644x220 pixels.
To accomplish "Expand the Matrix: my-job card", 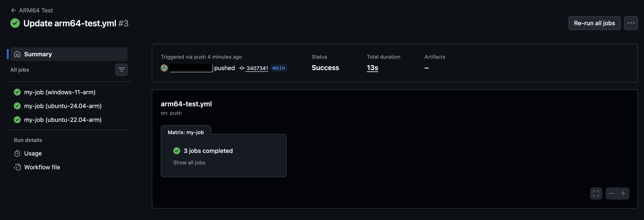I will click(x=186, y=132).
